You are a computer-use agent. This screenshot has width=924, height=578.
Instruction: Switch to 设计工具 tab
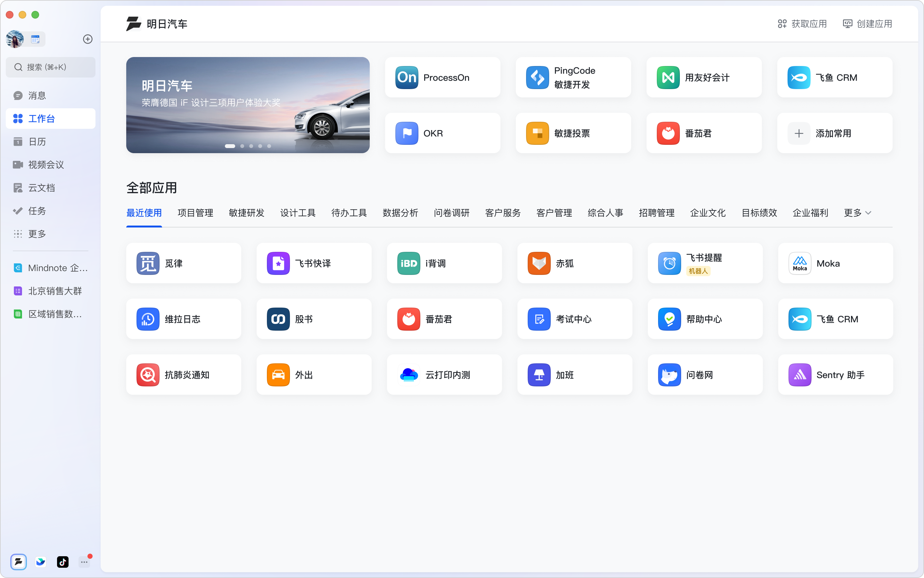(x=298, y=213)
